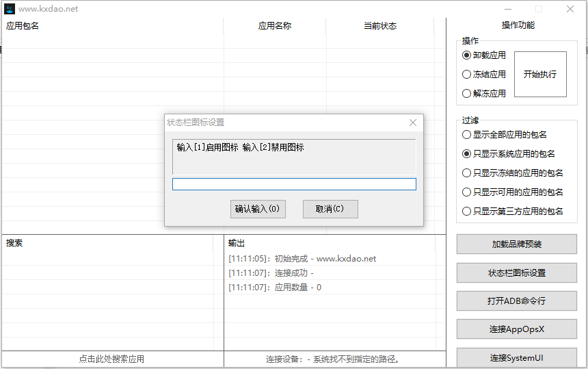The width and height of the screenshot is (588, 369).
Task: Choose 只显示系统应用的包名 filter
Action: point(467,154)
